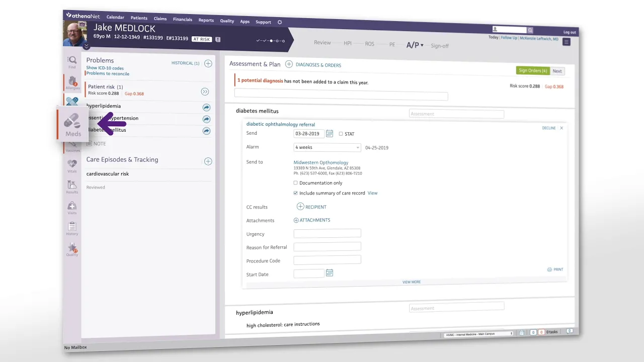Click the Send date calendar icon
Viewport: 644px width, 362px height.
pyautogui.click(x=330, y=134)
